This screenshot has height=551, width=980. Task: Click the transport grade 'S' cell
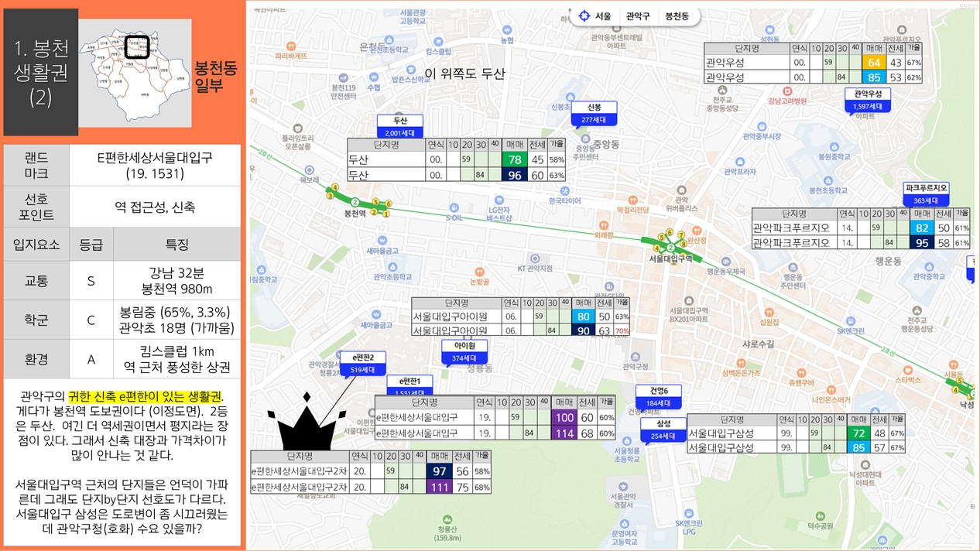click(91, 281)
